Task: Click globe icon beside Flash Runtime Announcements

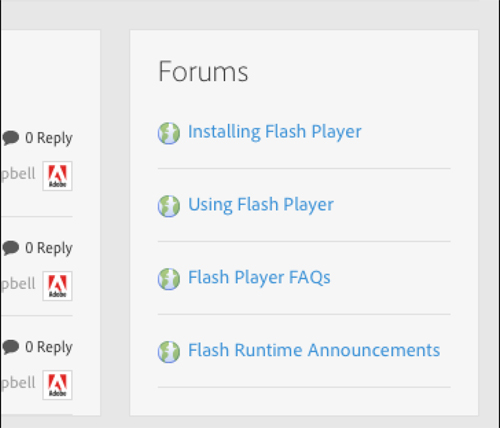Action: point(169,352)
